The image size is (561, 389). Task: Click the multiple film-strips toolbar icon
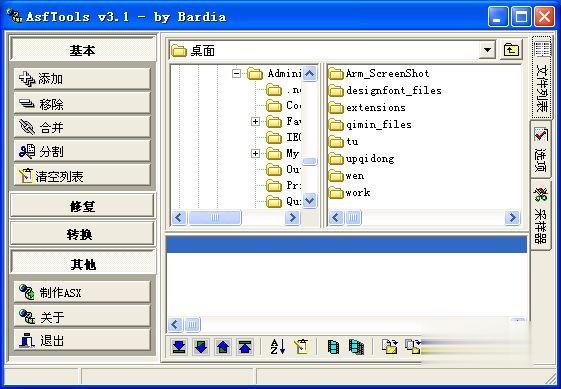[x=356, y=346]
